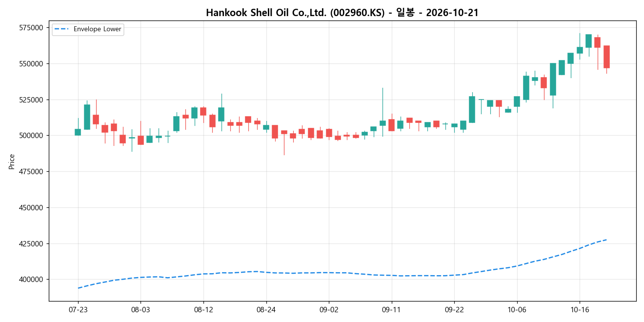Click the 08-24 date label
Image resolution: width=644 pixels, height=322 pixels.
[266, 310]
